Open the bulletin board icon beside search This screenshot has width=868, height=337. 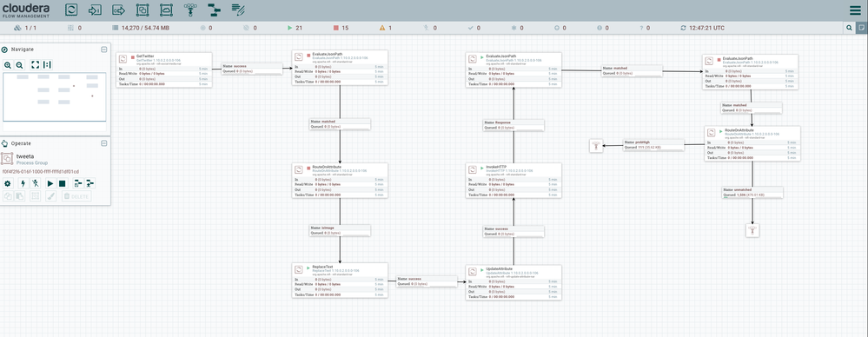861,28
